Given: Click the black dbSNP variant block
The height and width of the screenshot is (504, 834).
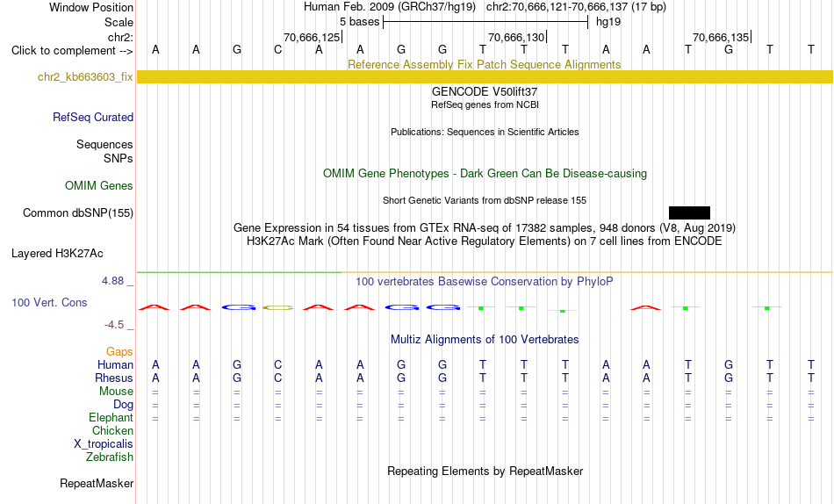Looking at the screenshot, I should coord(689,212).
